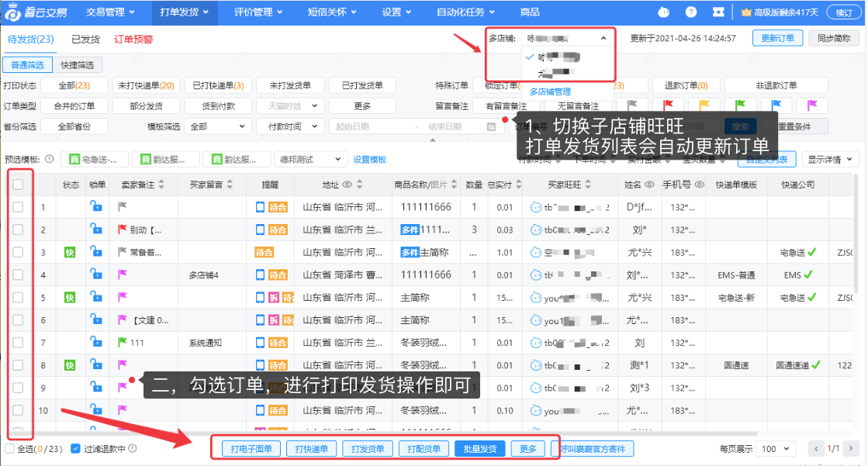Image resolution: width=868 pixels, height=466 pixels.
Task: Click the lock icon in row 4
Action: pyautogui.click(x=96, y=274)
